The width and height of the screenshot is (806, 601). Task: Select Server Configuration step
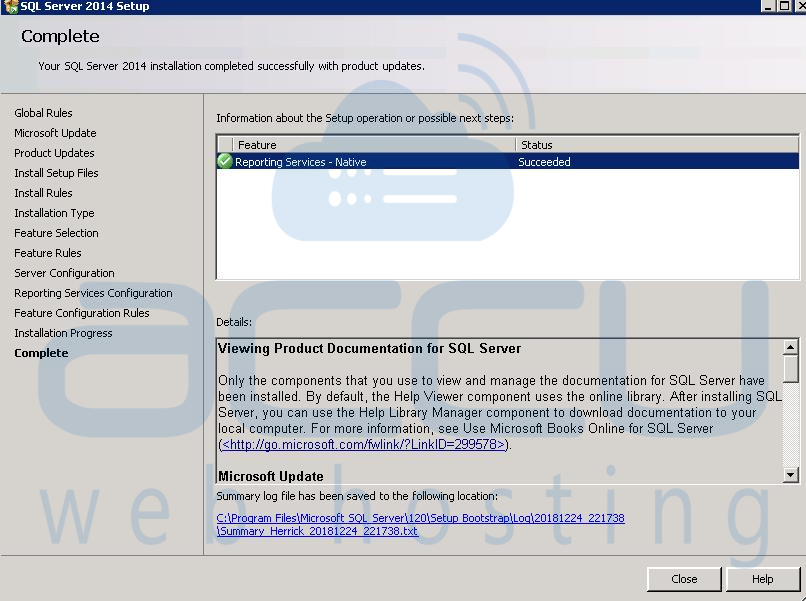[x=64, y=273]
